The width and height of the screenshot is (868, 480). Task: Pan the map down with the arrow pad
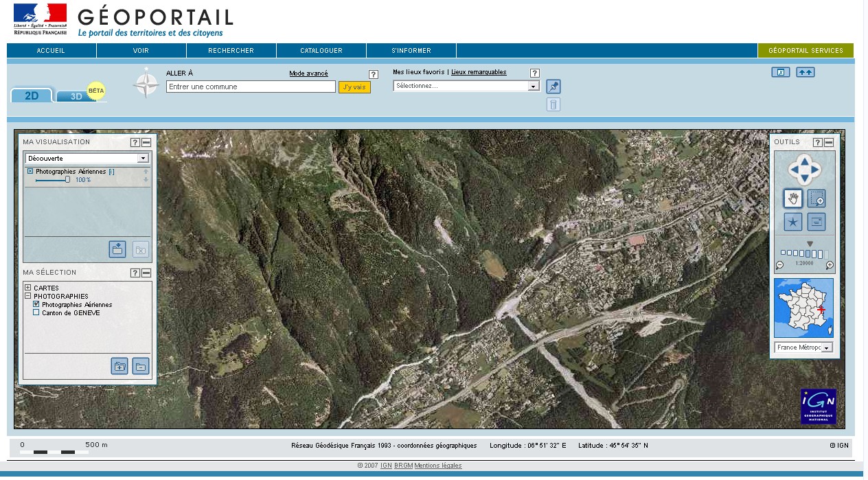pyautogui.click(x=804, y=179)
